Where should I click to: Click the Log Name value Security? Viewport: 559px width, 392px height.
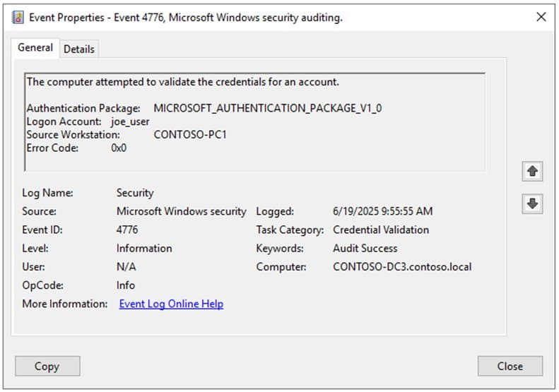point(135,193)
